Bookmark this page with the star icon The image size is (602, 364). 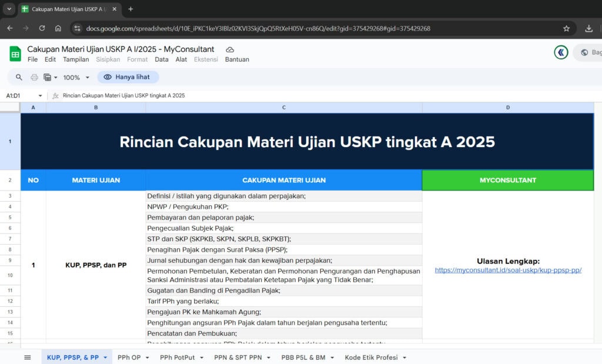tap(566, 28)
